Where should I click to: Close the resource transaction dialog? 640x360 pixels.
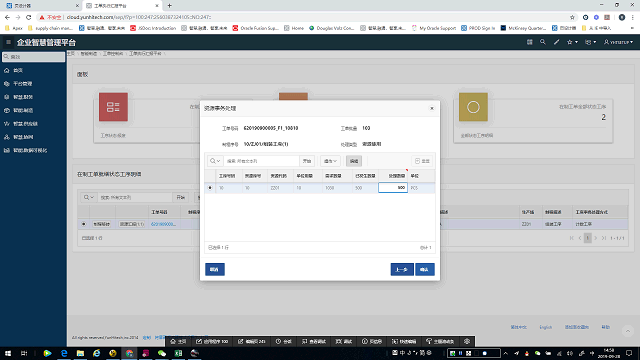(432, 108)
